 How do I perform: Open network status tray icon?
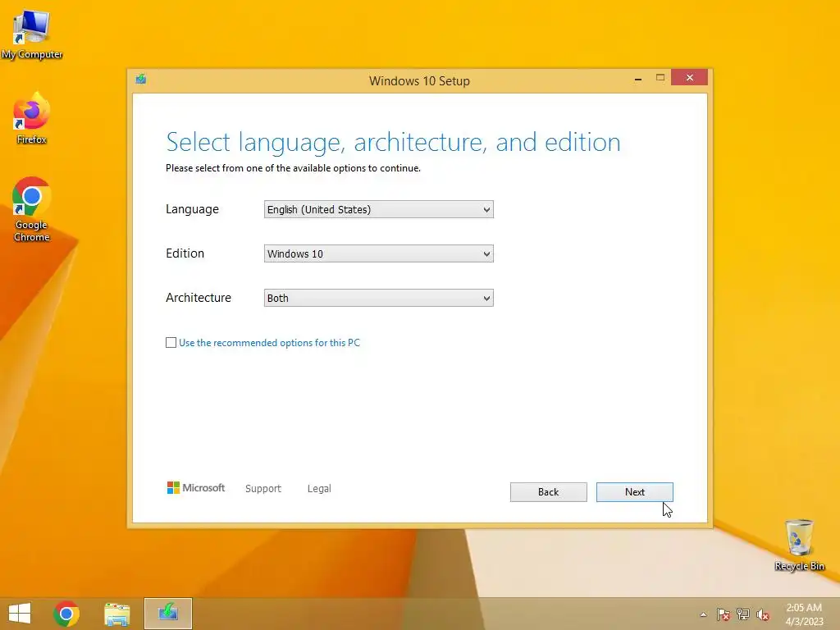coord(743,614)
